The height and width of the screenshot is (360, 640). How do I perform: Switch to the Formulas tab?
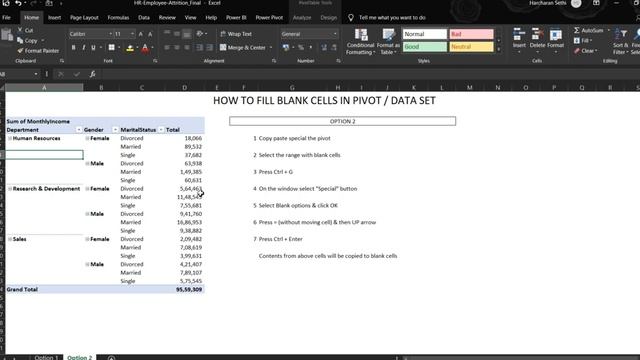click(x=118, y=18)
